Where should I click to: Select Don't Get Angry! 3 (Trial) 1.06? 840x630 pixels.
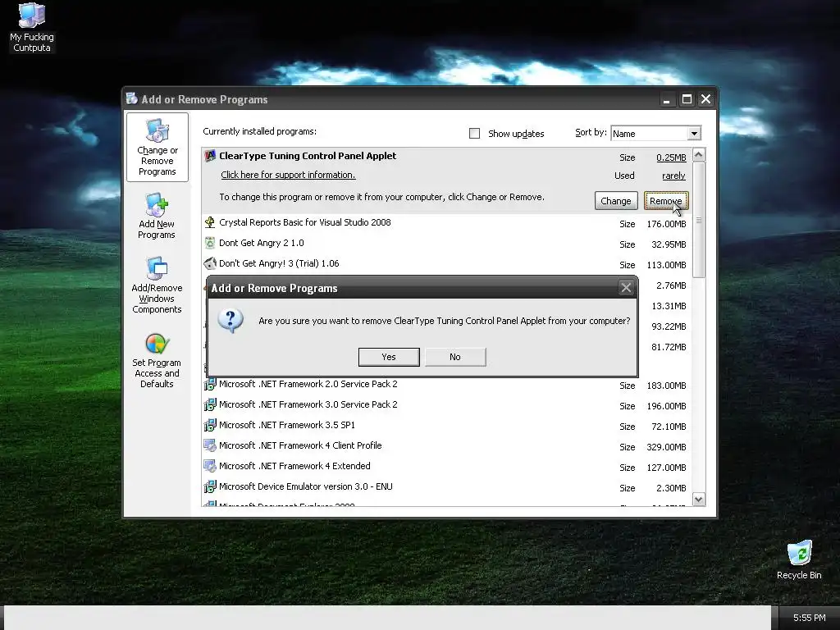(446, 263)
